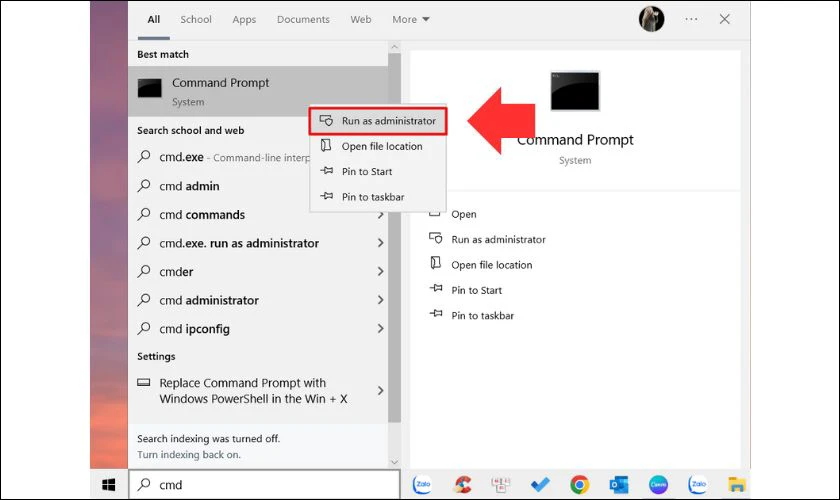This screenshot has height=500, width=840.
Task: Choose Pin to taskbar in context menu
Action: tap(378, 197)
